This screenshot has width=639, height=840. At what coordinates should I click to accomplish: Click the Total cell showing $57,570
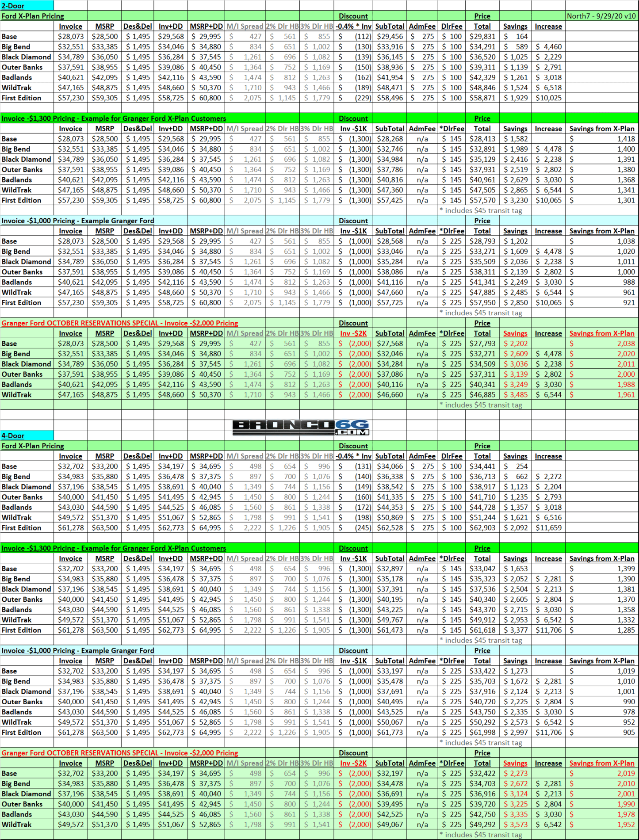pyautogui.click(x=482, y=200)
